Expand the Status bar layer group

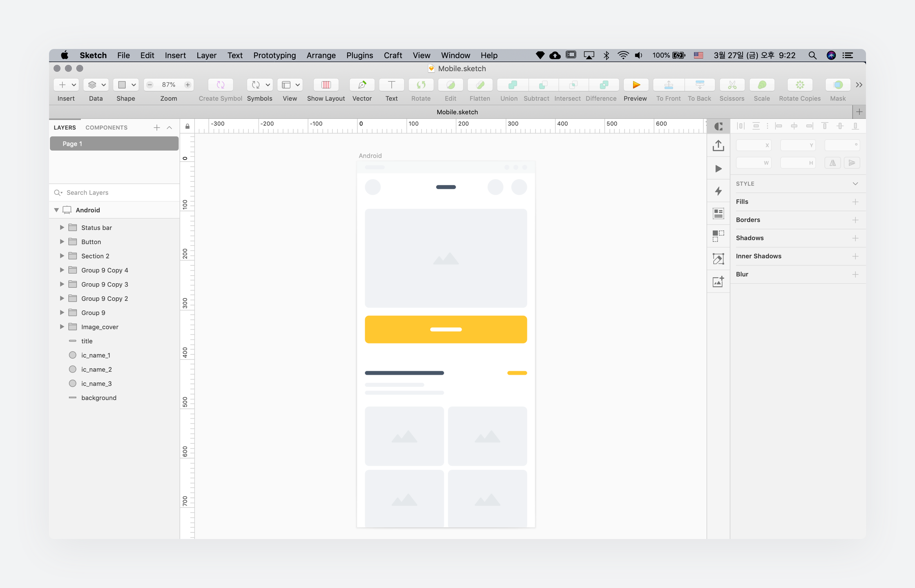62,227
